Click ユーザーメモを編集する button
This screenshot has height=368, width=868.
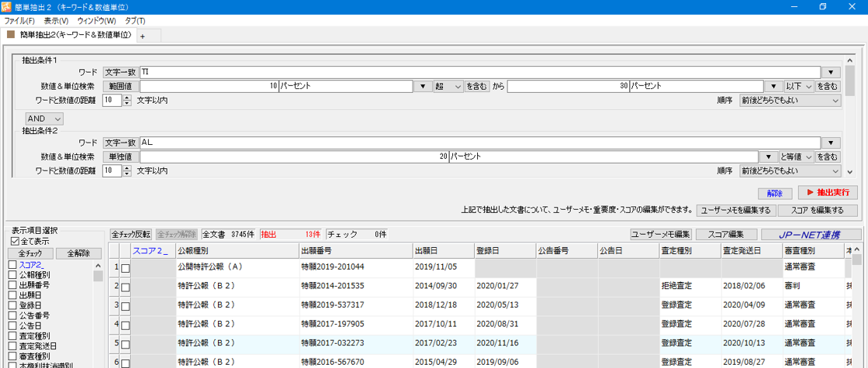click(x=735, y=211)
